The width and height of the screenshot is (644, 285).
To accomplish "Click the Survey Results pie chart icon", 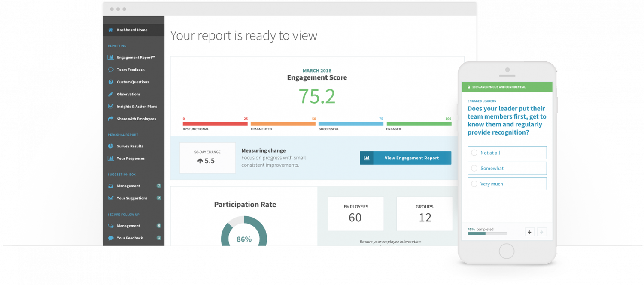I will pos(111,146).
